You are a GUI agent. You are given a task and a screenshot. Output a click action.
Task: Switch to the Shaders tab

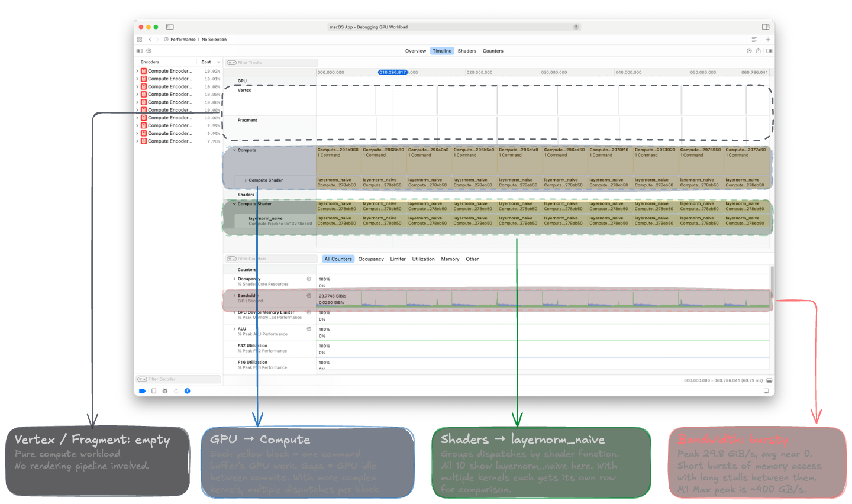[467, 51]
